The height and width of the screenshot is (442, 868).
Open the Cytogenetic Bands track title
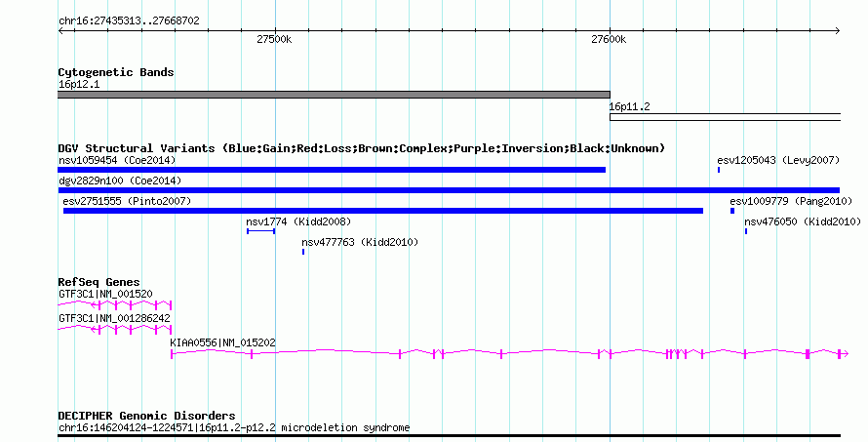[x=116, y=72]
